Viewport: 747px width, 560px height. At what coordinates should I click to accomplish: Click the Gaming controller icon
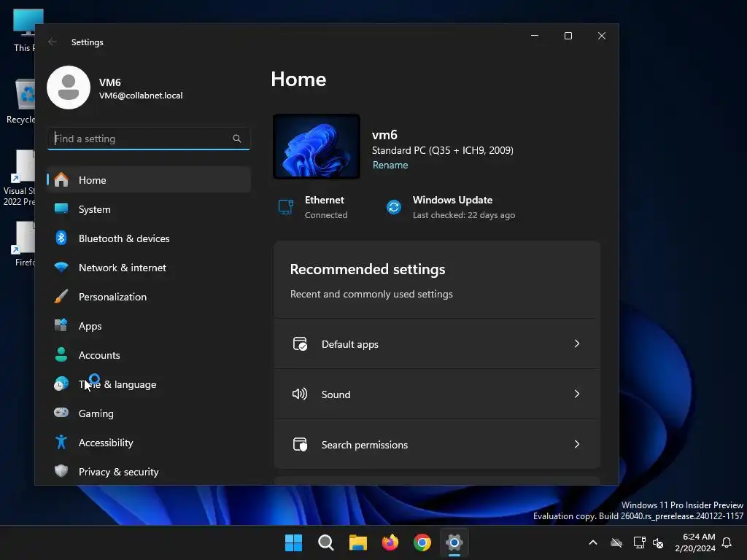coord(61,413)
